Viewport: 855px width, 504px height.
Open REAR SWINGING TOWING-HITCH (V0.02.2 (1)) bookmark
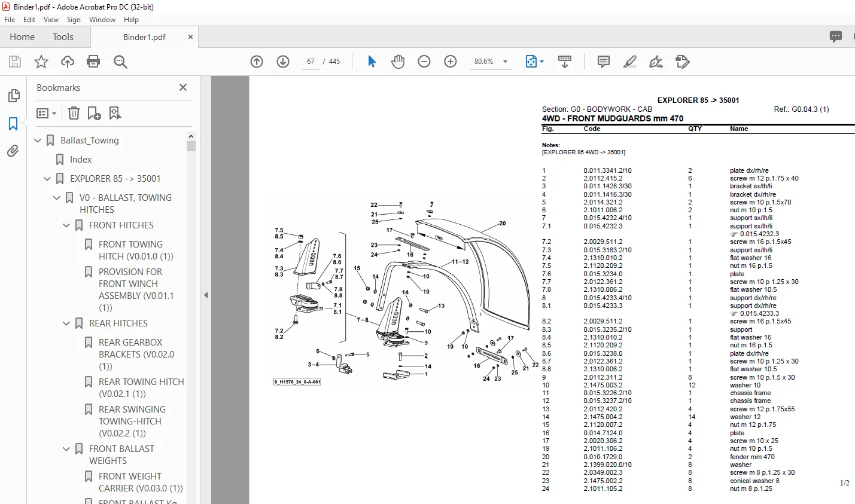[132, 421]
